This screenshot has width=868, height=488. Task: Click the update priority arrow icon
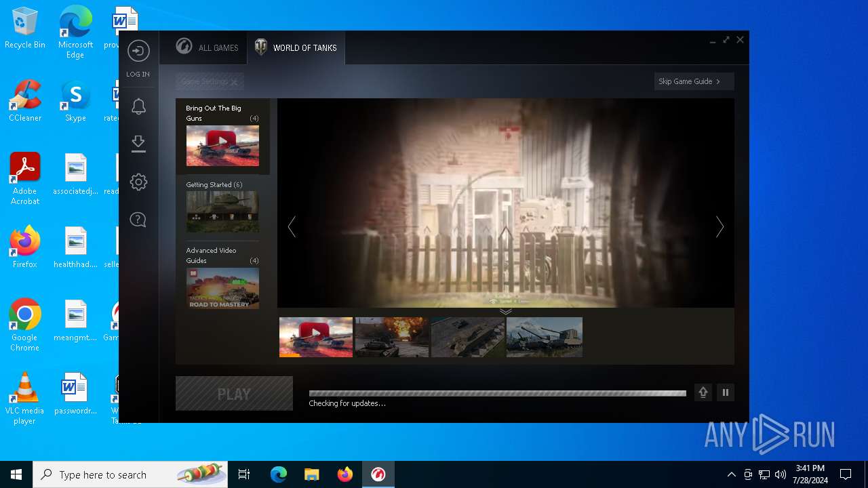[703, 392]
